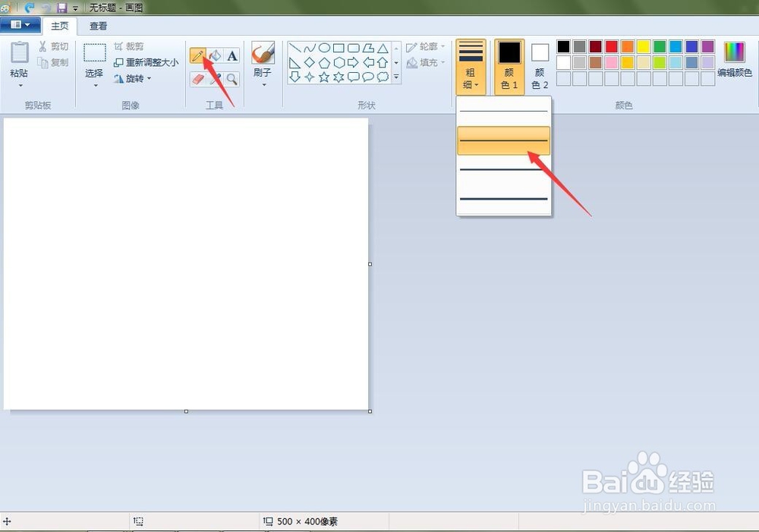Select the Eraser tool

click(198, 79)
